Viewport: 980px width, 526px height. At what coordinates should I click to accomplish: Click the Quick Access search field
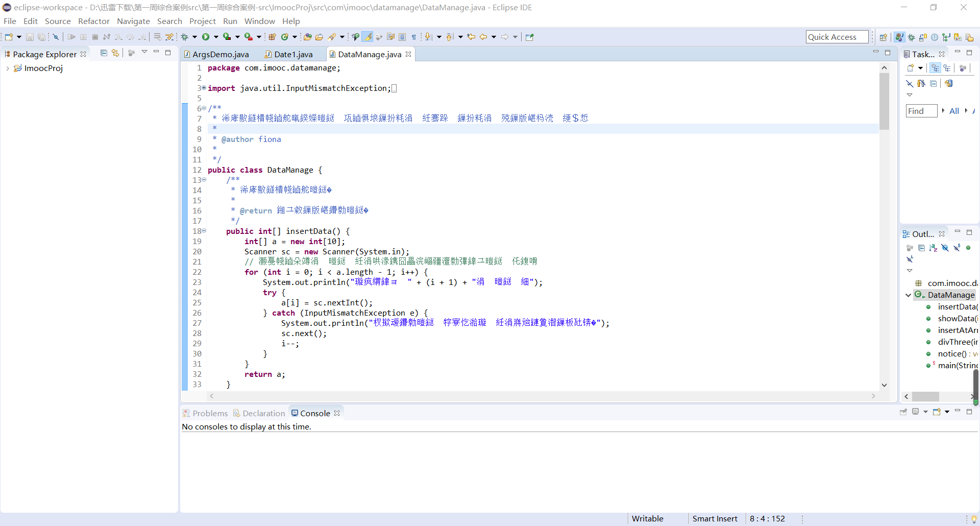(x=837, y=37)
